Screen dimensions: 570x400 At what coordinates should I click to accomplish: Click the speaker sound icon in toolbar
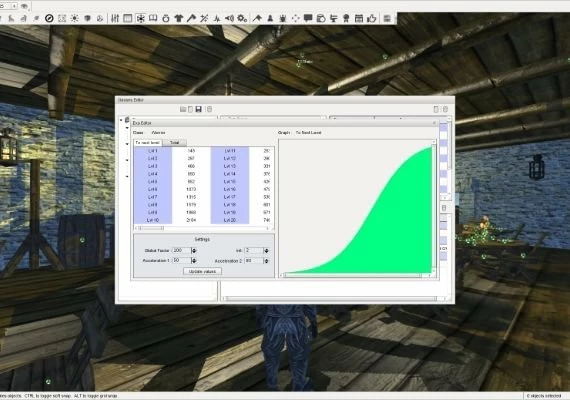point(229,18)
